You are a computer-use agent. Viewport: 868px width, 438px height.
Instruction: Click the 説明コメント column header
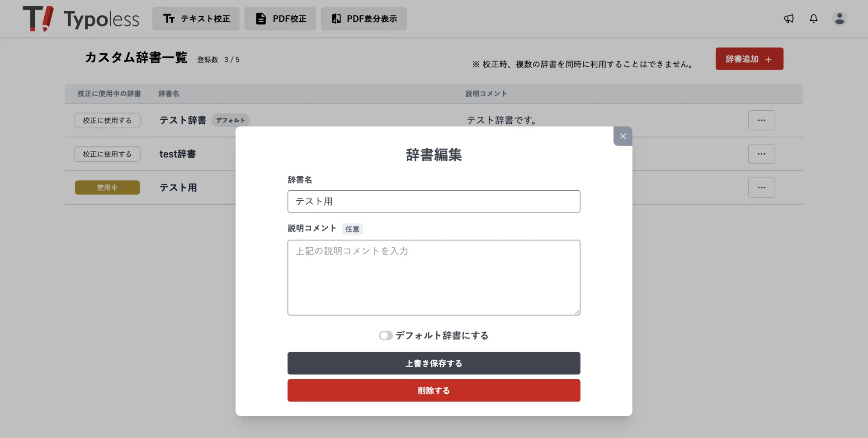coord(486,94)
